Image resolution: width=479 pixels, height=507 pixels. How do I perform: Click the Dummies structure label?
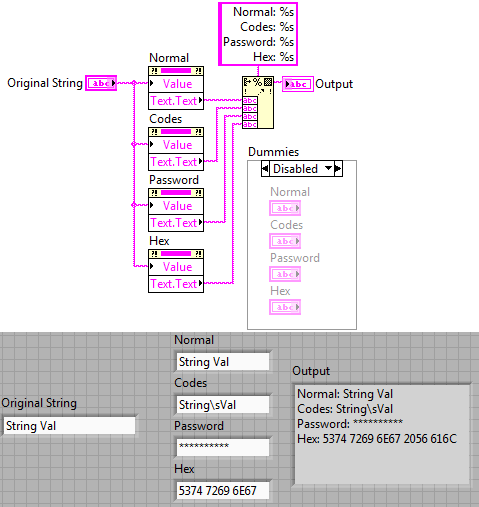click(x=273, y=152)
